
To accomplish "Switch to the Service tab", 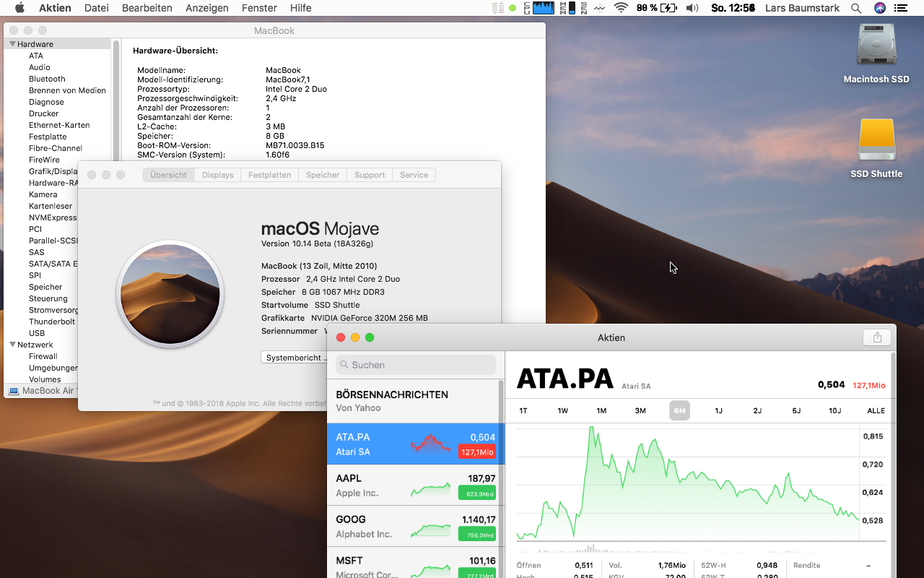I will [414, 175].
